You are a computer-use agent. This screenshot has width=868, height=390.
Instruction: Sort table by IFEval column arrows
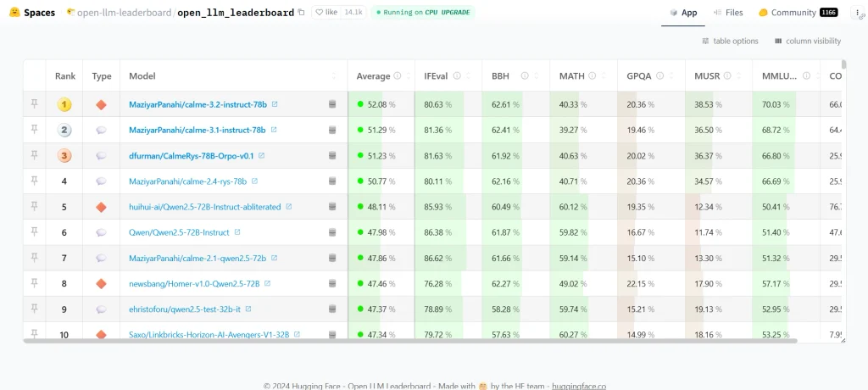pyautogui.click(x=468, y=76)
